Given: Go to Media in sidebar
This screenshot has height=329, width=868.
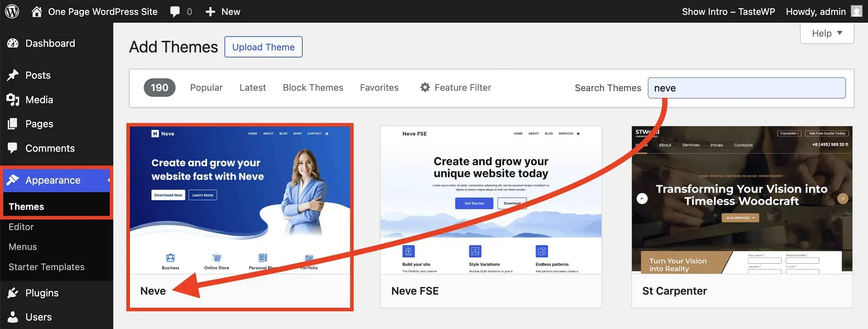Looking at the screenshot, I should 39,100.
